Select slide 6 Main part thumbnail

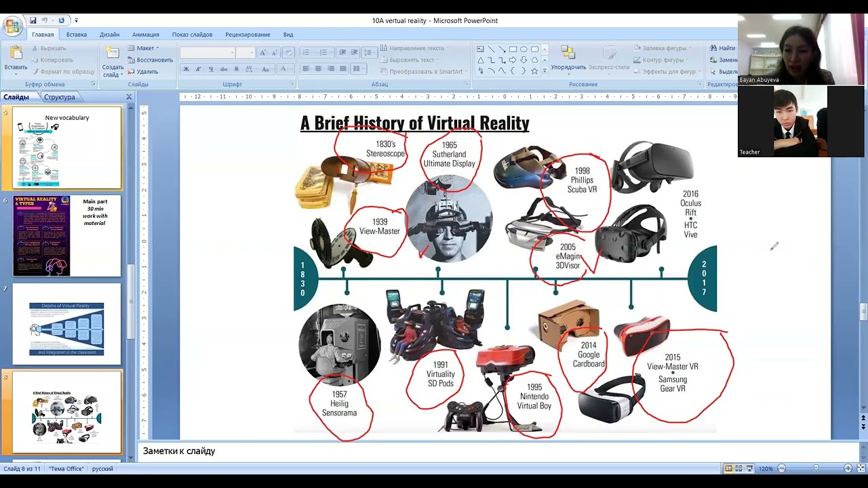point(66,236)
